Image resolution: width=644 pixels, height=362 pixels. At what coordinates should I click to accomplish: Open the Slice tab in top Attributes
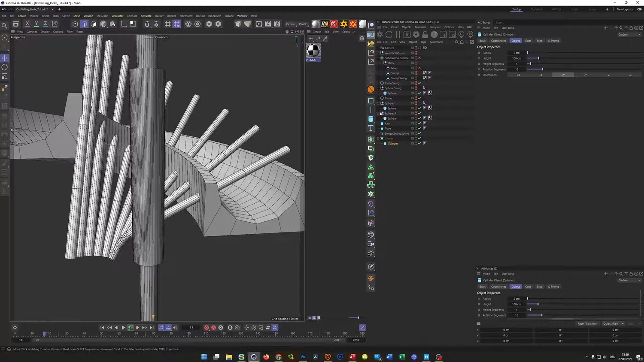tap(540, 41)
